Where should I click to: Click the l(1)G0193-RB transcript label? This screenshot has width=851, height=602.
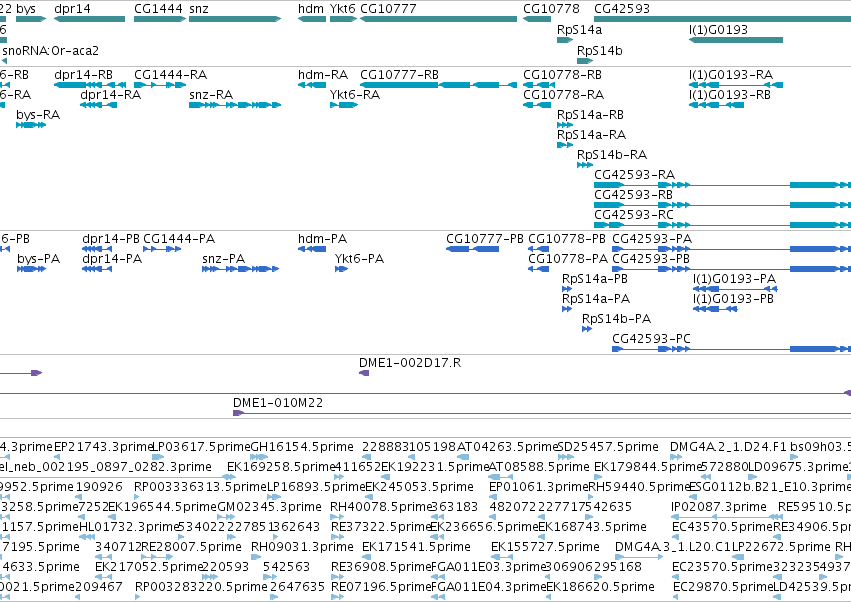[x=729, y=94]
